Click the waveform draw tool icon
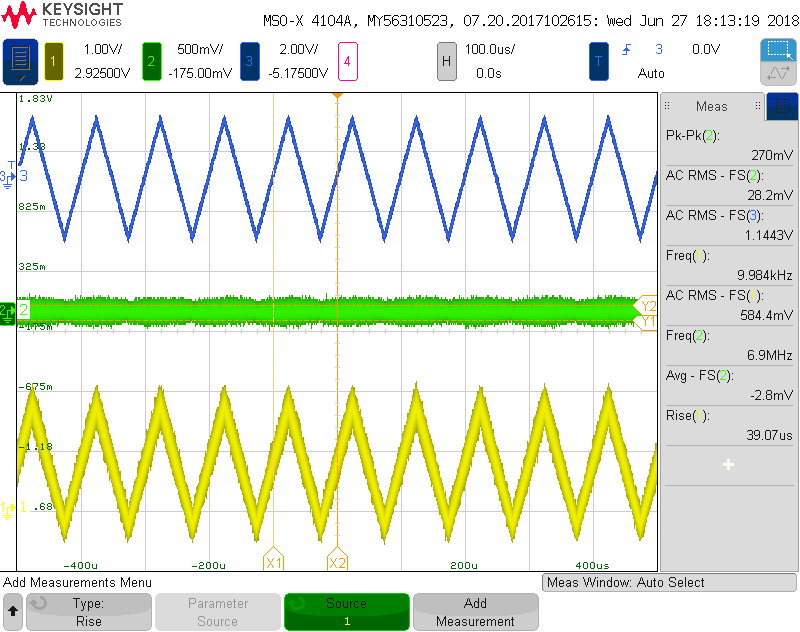 pyautogui.click(x=778, y=73)
